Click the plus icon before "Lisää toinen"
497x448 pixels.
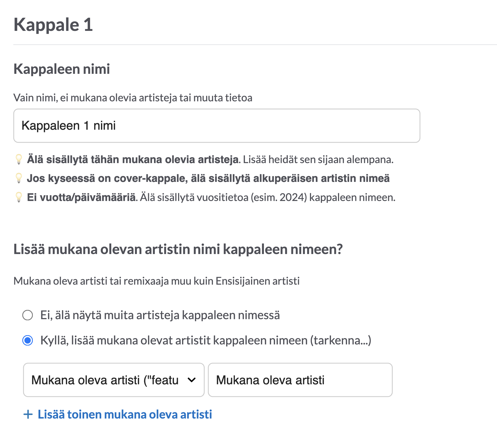coord(28,414)
